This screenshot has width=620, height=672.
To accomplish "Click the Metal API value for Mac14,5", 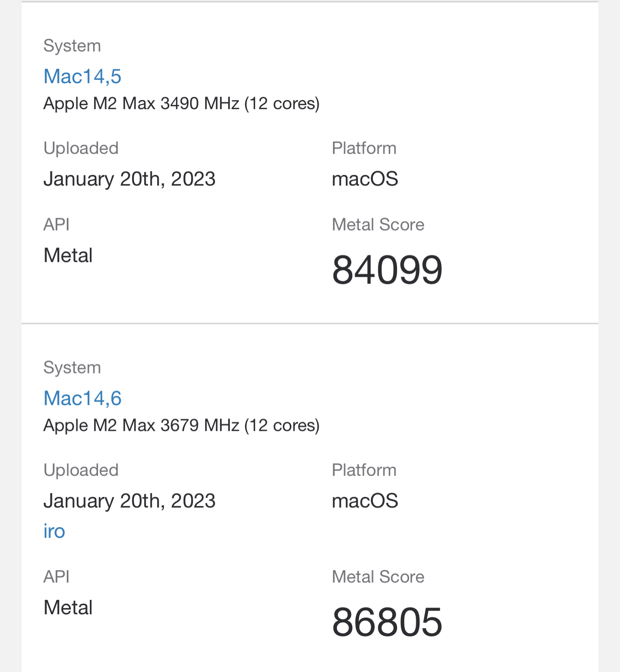I will (x=68, y=255).
